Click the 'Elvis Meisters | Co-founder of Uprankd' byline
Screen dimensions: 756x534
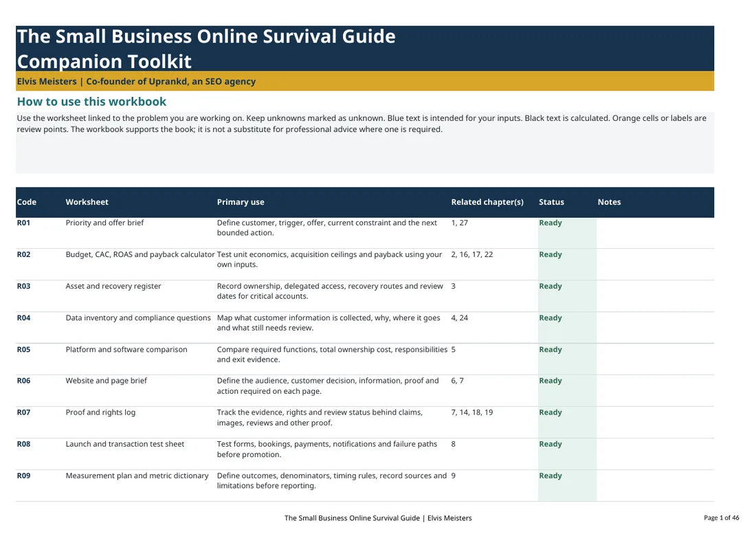[x=137, y=82]
